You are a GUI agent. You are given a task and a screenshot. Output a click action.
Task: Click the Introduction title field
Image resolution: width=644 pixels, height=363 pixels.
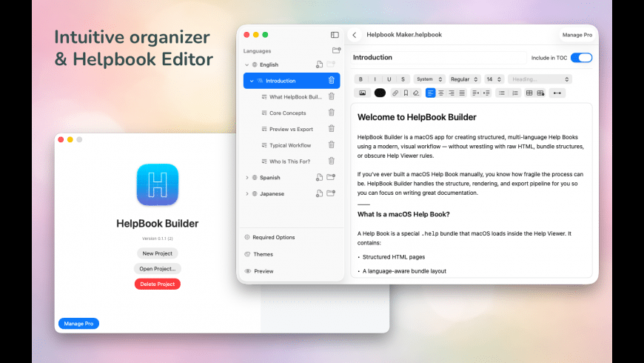438,58
